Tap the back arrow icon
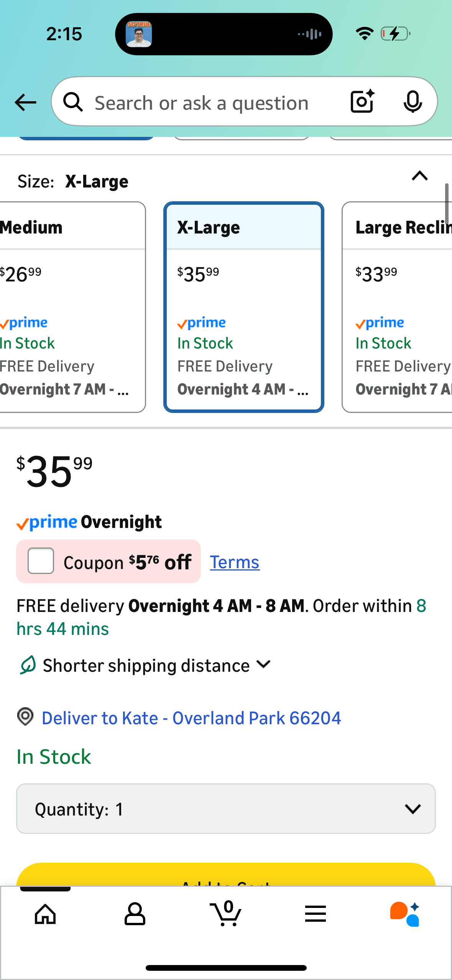This screenshot has width=452, height=980. point(25,102)
